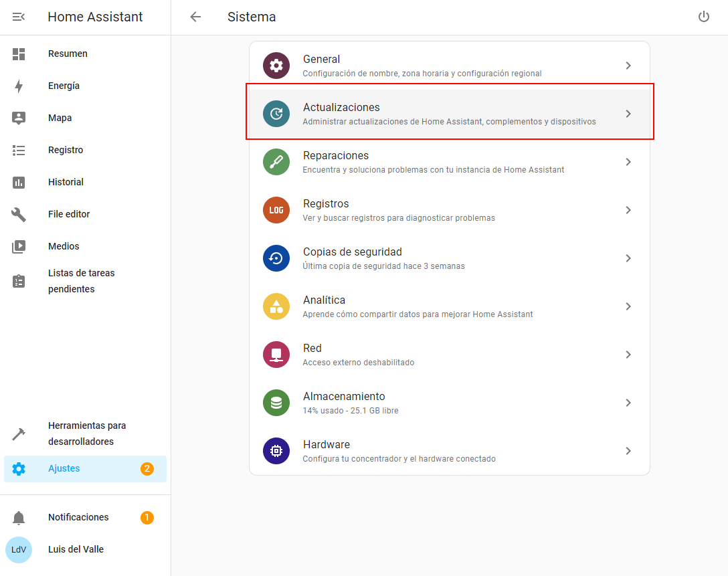Expand Analítica using its right chevron
The image size is (728, 576).
(x=628, y=306)
